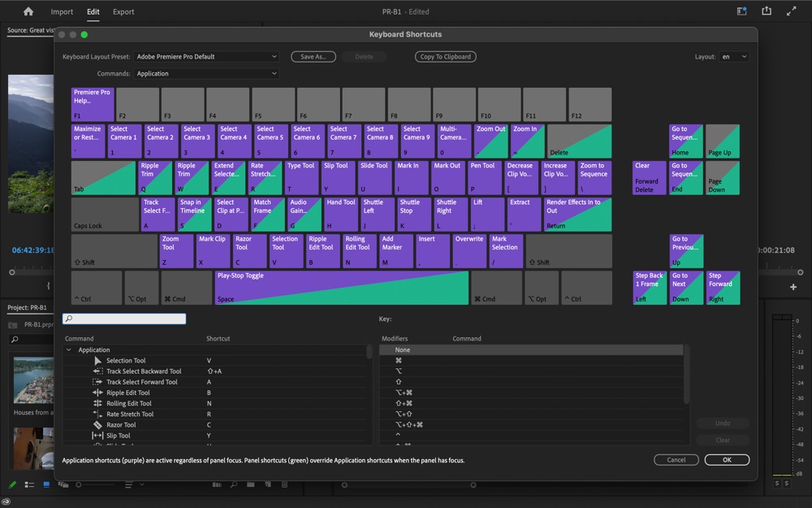The image size is (812, 508).
Task: Switch Project panel to list view
Action: point(29,484)
